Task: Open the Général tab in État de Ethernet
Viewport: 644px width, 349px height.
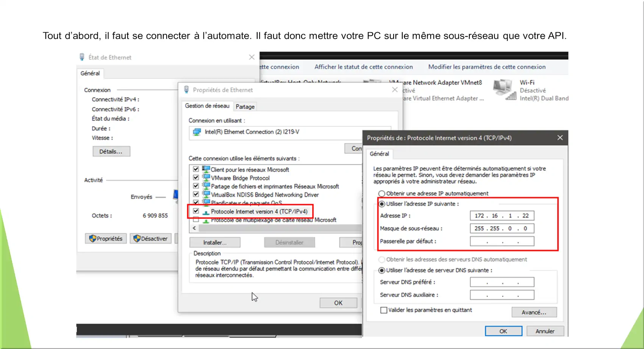Action: [x=90, y=73]
